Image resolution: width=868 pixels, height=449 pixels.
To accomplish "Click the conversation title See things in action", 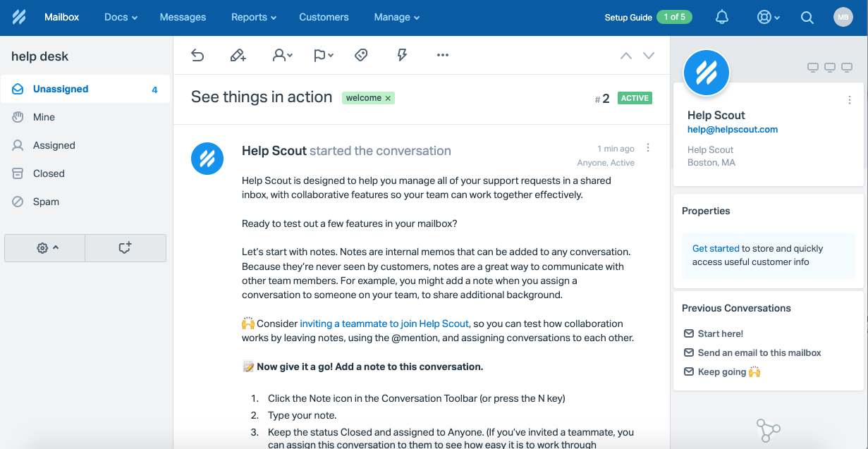I will 262,97.
